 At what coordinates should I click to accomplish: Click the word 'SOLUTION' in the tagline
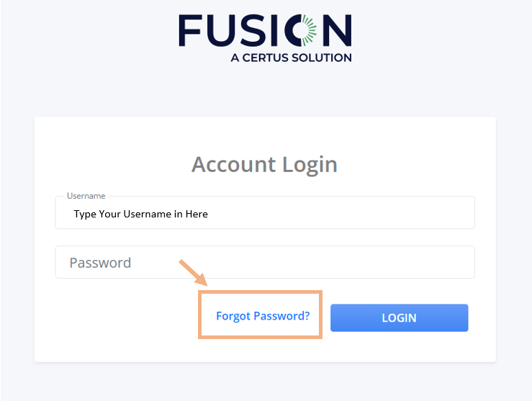pyautogui.click(x=323, y=57)
